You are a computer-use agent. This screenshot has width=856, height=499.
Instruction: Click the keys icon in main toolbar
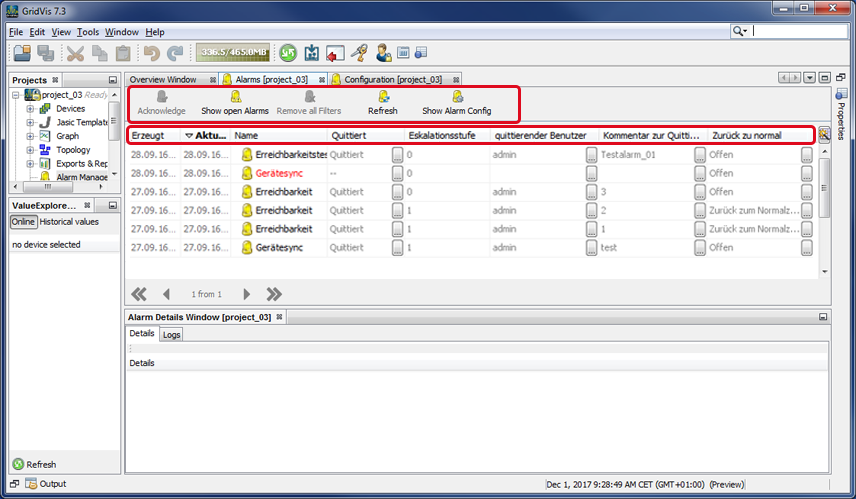point(360,53)
